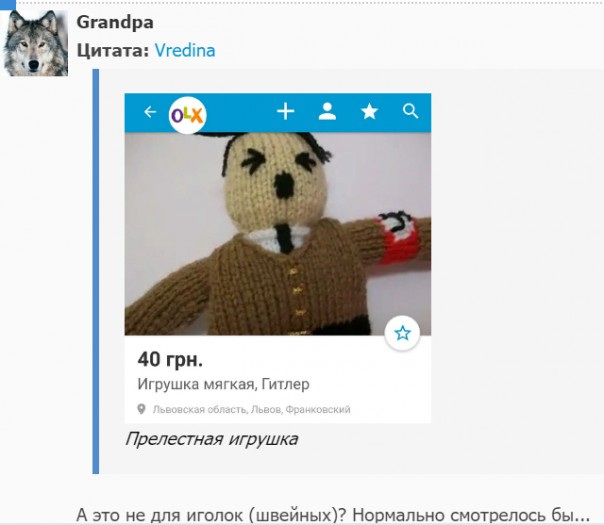Open Grandpa's wolf avatar
The width and height of the screenshot is (604, 525).
[36, 43]
